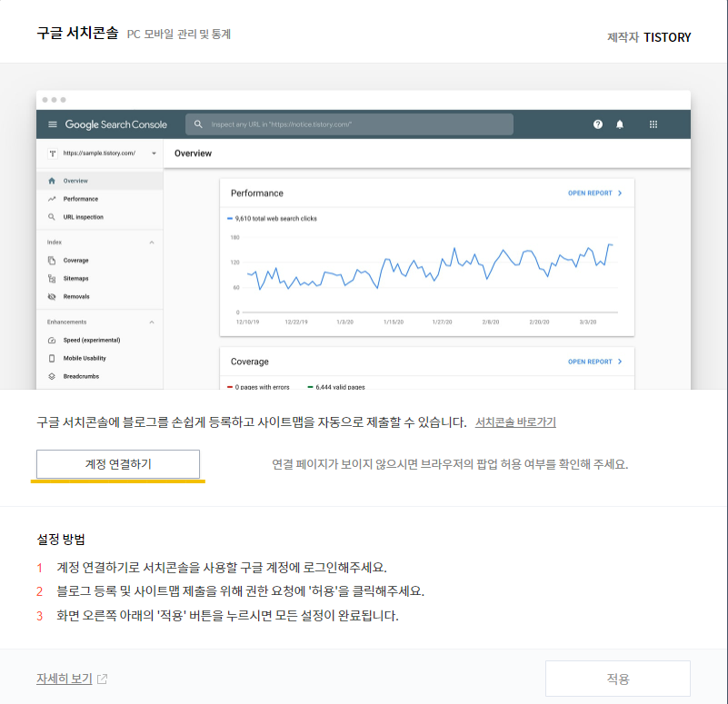Screen dimensions: 728x704
Task: Click the 설정 방법 heading
Action: 61,540
